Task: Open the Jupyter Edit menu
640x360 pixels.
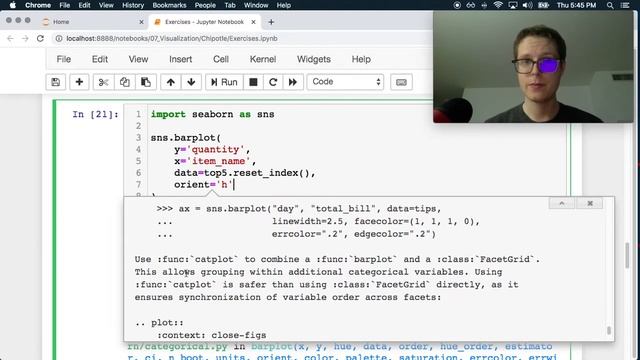Action: click(x=100, y=59)
